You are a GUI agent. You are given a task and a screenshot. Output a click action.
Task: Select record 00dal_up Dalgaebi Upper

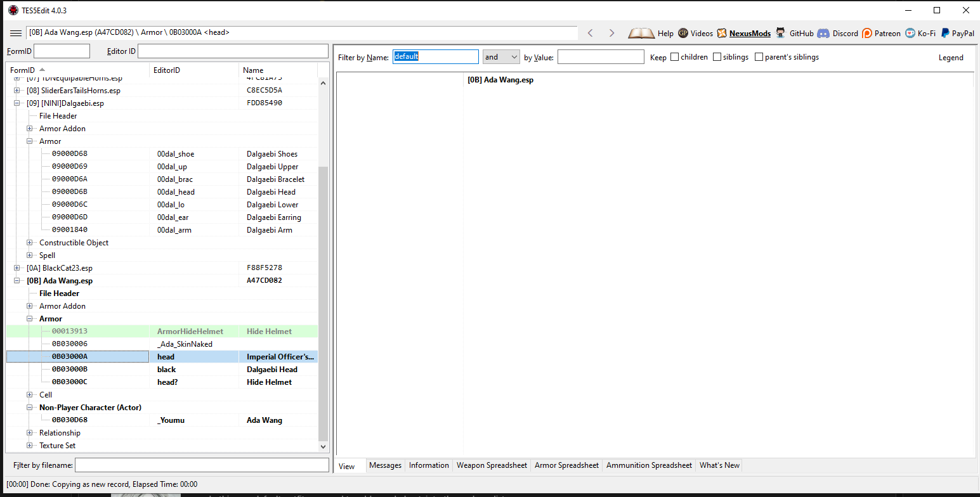tap(162, 167)
